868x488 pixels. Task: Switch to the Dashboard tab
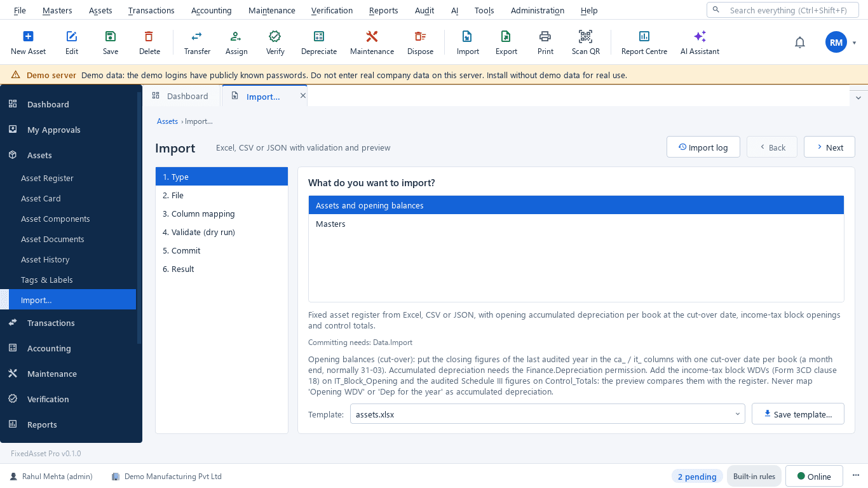click(x=182, y=96)
